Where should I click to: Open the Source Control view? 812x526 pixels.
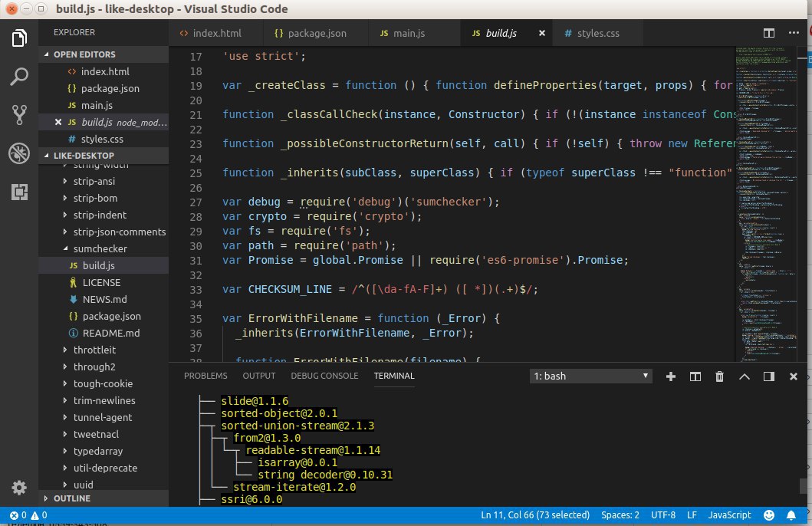tap(20, 115)
